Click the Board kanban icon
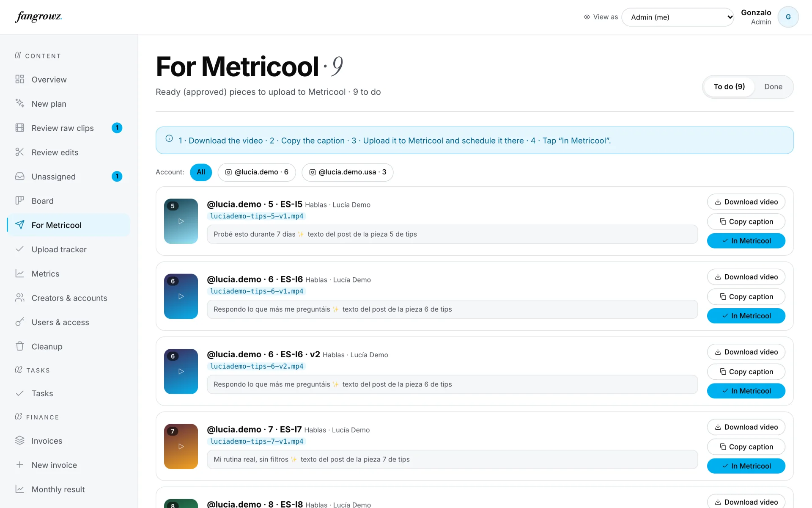The image size is (812, 508). [x=19, y=201]
